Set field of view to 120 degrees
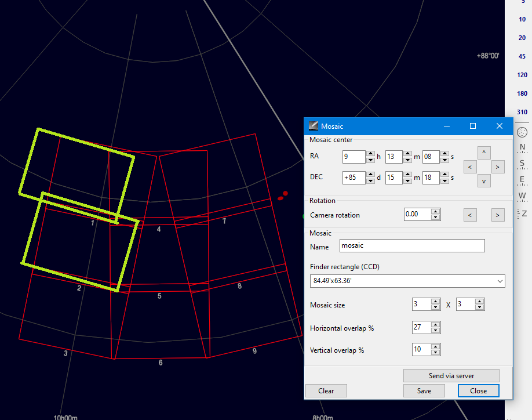This screenshot has height=420, width=532. [522, 75]
